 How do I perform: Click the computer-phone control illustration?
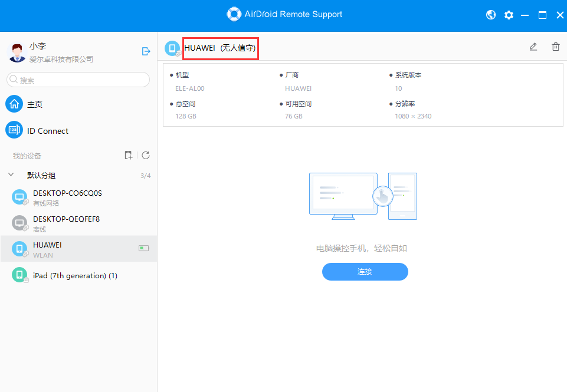point(363,196)
